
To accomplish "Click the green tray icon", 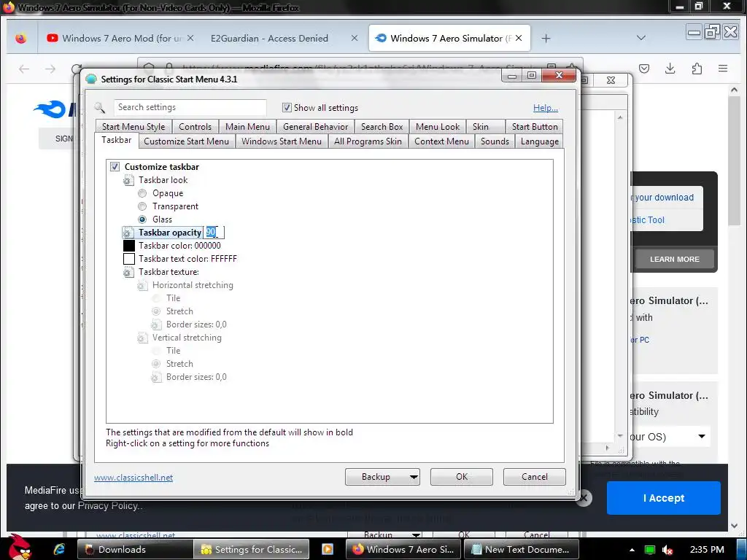I will tap(649, 550).
